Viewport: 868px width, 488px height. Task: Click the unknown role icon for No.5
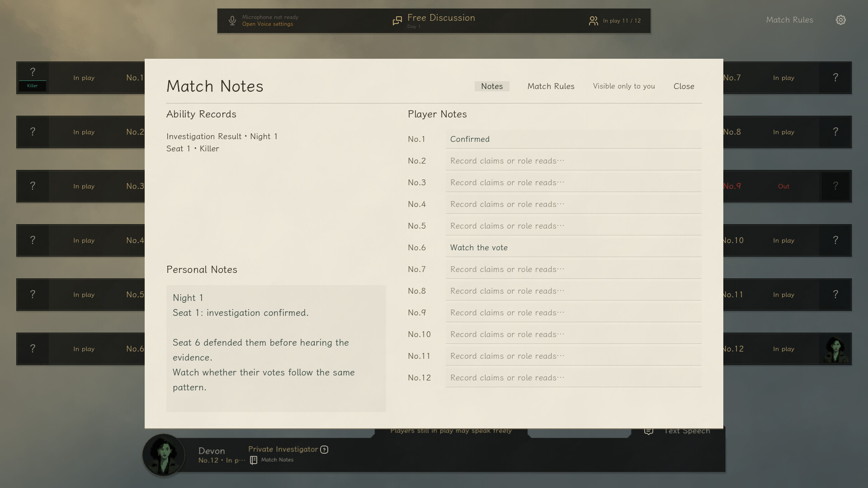pyautogui.click(x=33, y=295)
